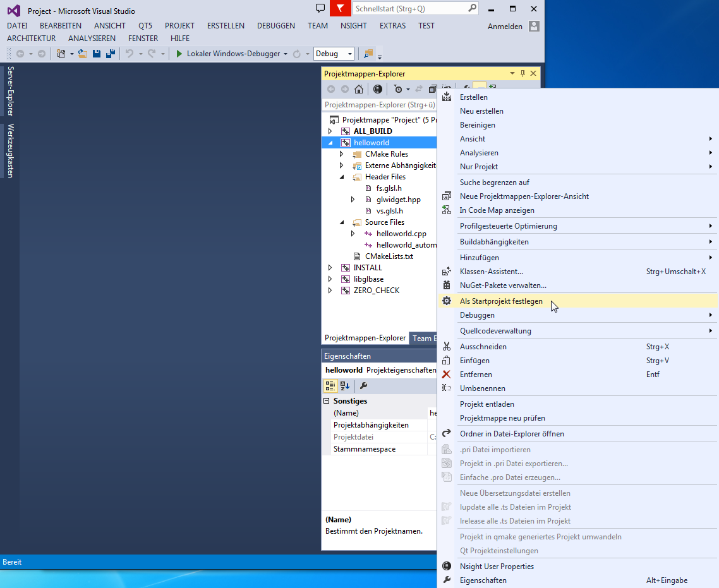This screenshot has height=588, width=719.
Task: Select the Projektabhängigkeiten property row
Action: (380, 425)
